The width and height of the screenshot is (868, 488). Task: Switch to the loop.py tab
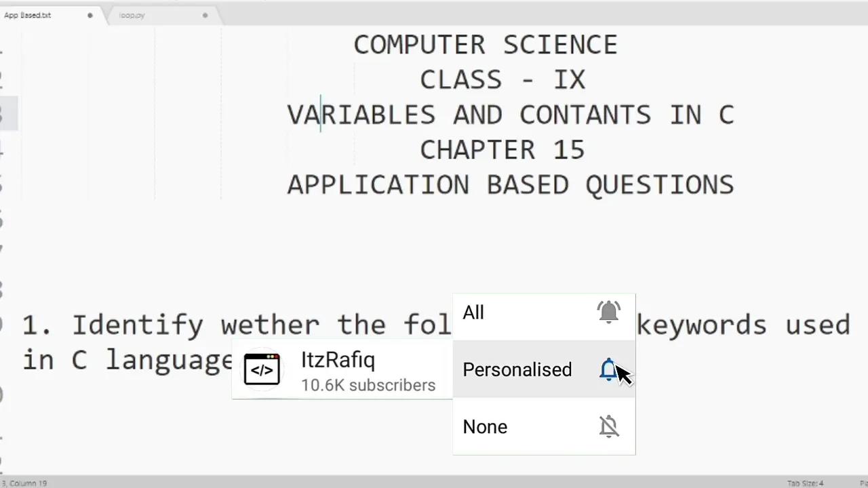132,15
